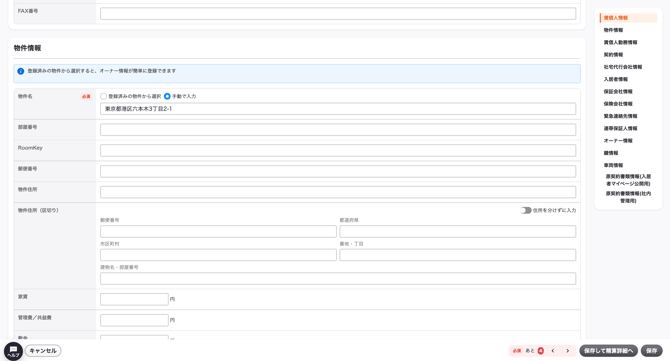This screenshot has width=670, height=361.
Task: Select 手動で入力 radio option
Action: (167, 97)
